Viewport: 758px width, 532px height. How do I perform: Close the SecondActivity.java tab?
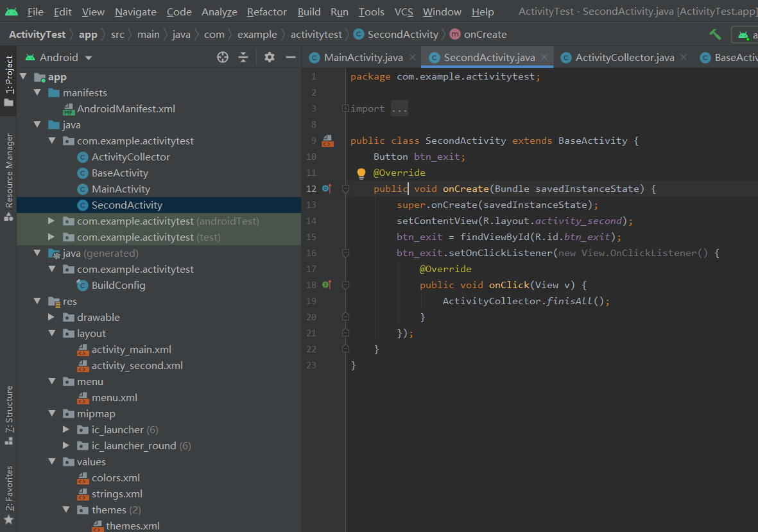[544, 57]
